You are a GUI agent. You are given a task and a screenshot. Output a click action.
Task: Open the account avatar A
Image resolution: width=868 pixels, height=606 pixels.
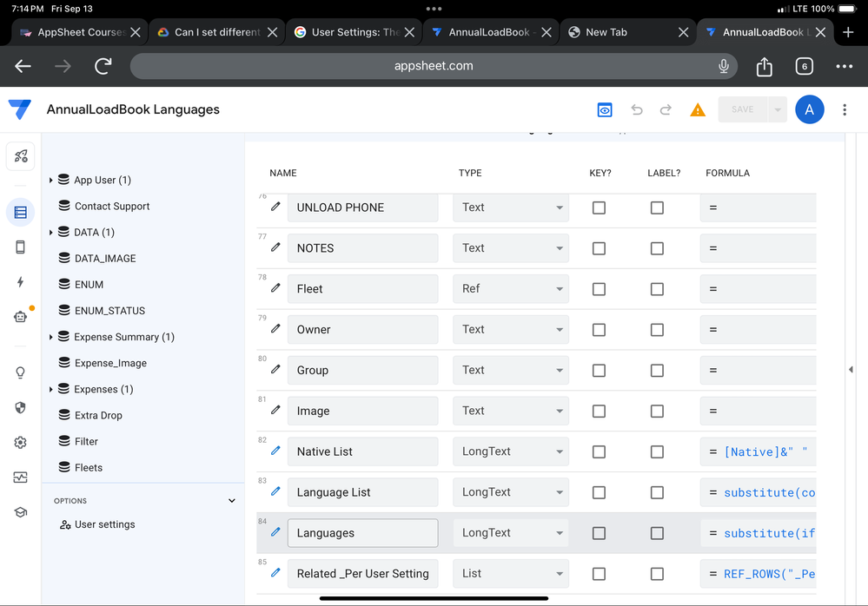pos(809,109)
